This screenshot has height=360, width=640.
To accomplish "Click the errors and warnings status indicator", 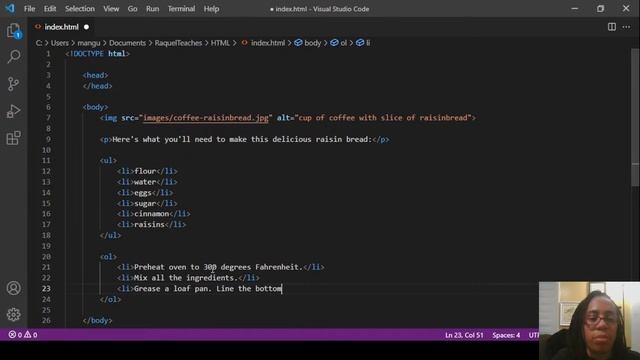I will (23, 335).
